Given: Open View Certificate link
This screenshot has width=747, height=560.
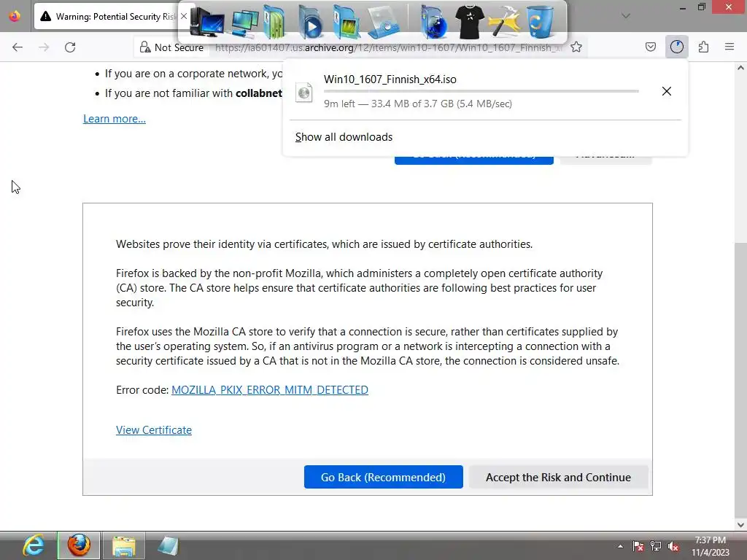Looking at the screenshot, I should 154,430.
